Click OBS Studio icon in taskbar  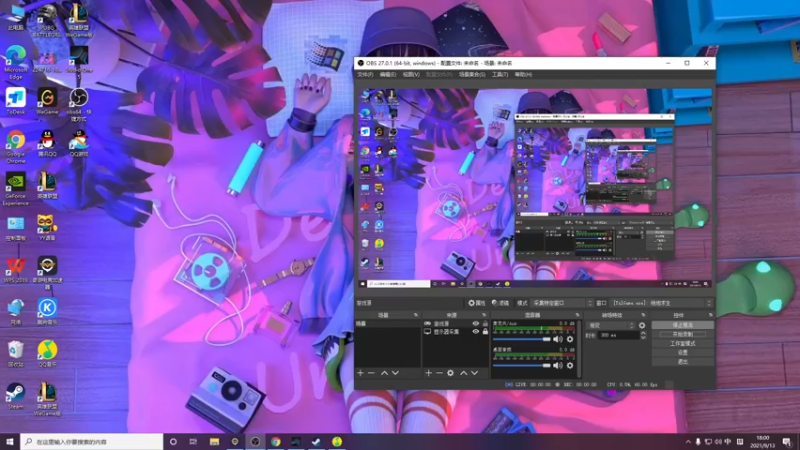pyautogui.click(x=255, y=442)
